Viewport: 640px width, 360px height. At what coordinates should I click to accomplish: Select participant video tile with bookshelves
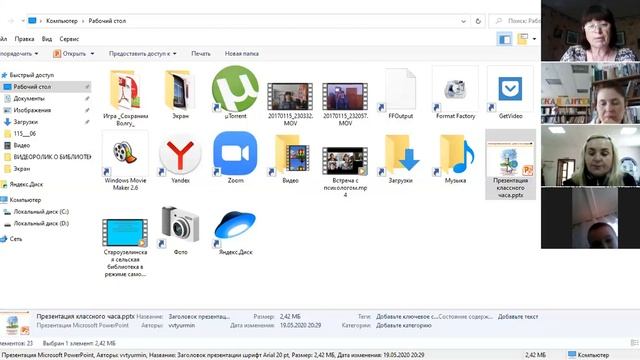click(x=591, y=93)
